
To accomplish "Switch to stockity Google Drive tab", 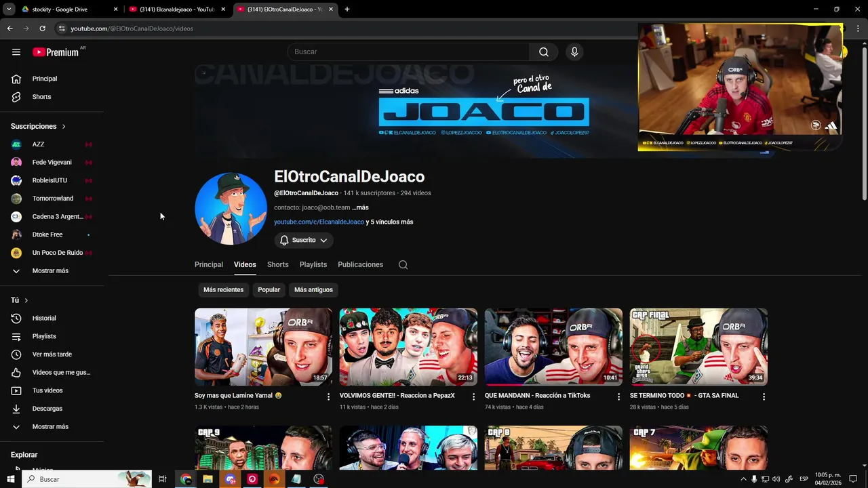I will [68, 9].
